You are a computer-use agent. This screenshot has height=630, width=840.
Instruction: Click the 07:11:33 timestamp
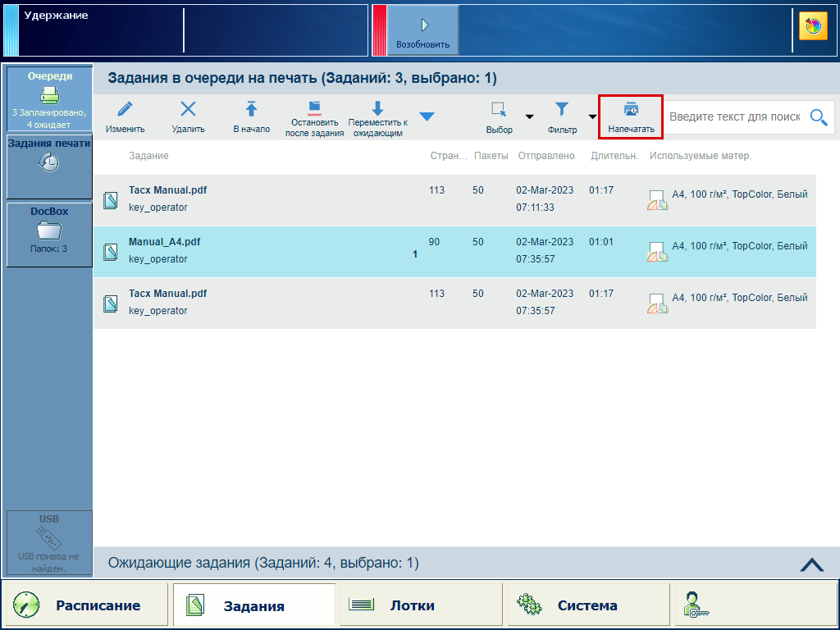535,208
